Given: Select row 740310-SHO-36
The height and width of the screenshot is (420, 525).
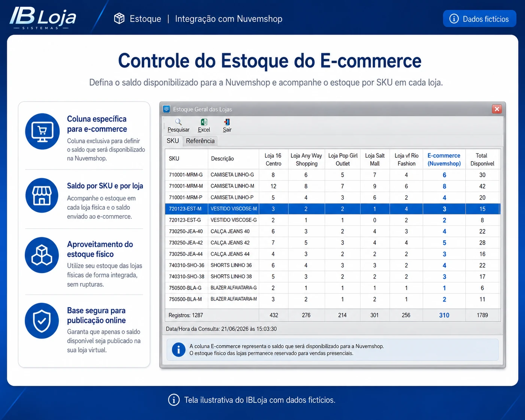Looking at the screenshot, I should point(333,265).
